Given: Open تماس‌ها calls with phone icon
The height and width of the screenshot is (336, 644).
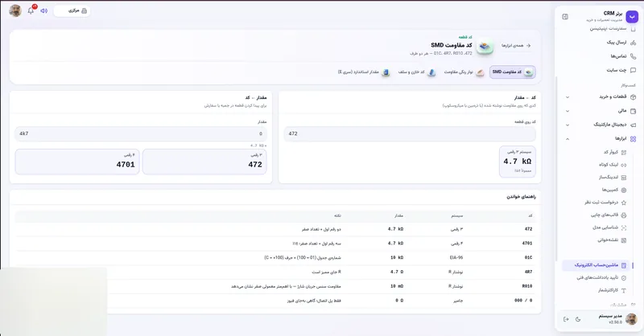Looking at the screenshot, I should (623, 56).
